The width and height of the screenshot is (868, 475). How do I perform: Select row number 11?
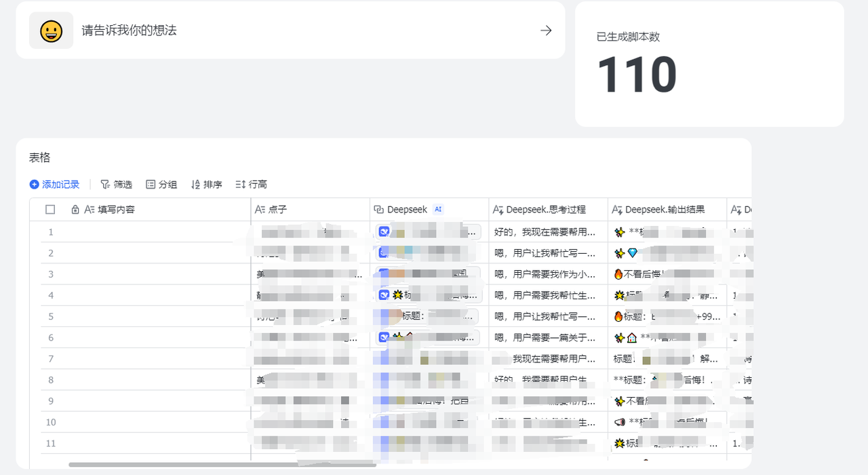pyautogui.click(x=51, y=443)
